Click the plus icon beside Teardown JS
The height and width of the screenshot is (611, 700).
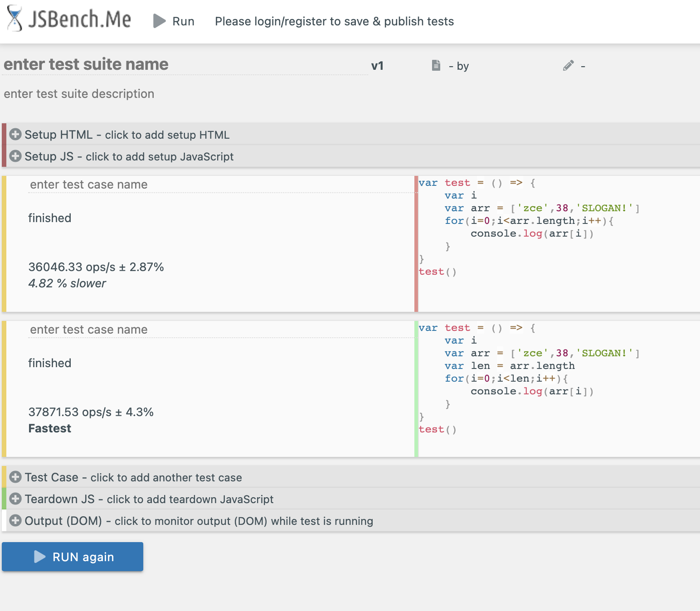(x=15, y=499)
